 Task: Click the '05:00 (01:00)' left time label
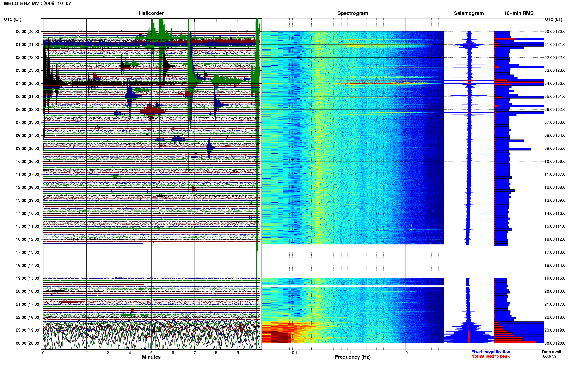tap(28, 96)
